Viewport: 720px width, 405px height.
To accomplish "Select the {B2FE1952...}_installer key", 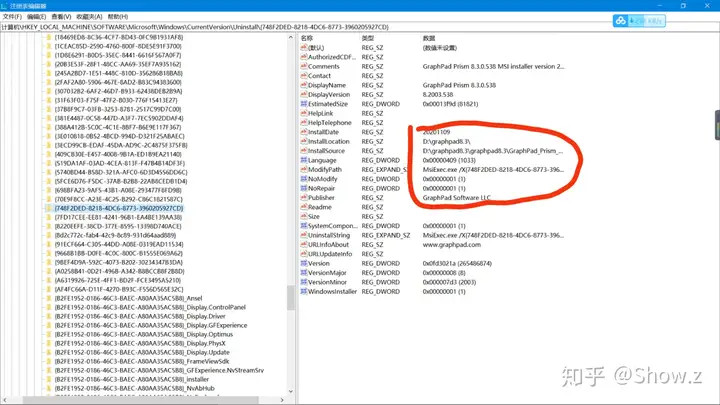I will [132, 379].
